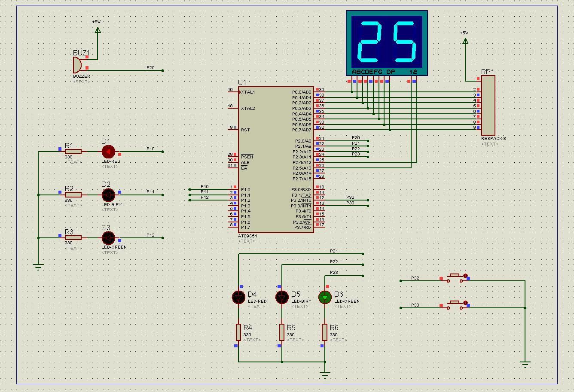
Task: Click the P1.0 pin label on U1
Action: pos(246,189)
